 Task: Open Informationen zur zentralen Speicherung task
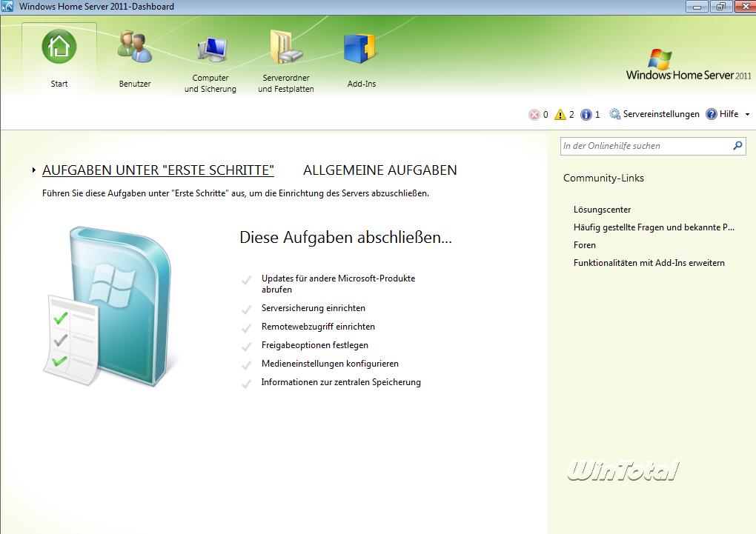pos(341,382)
